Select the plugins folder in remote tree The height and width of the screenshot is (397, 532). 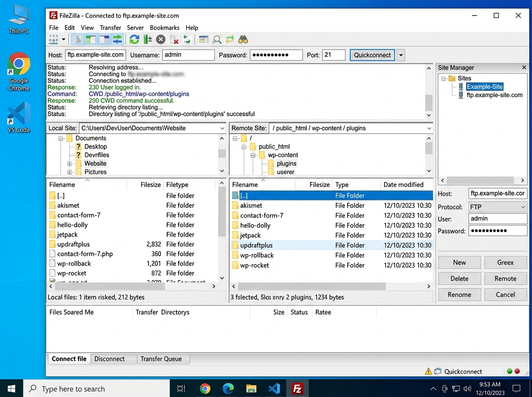[286, 163]
